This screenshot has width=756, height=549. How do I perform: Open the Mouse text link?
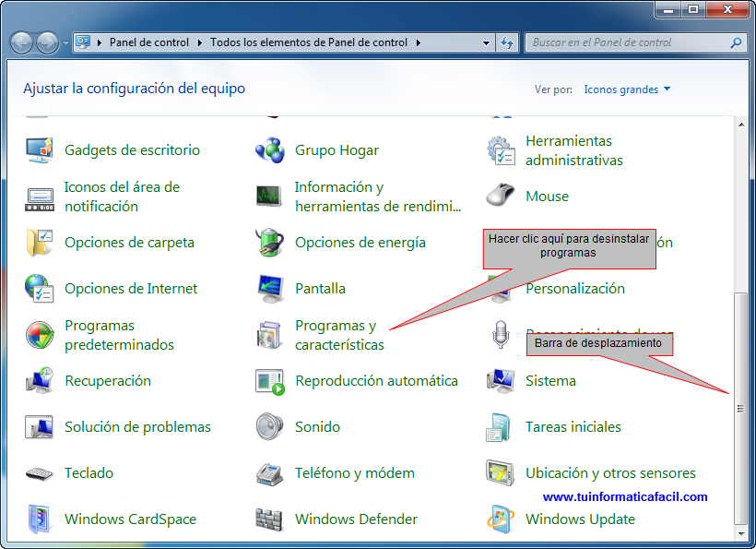[548, 197]
